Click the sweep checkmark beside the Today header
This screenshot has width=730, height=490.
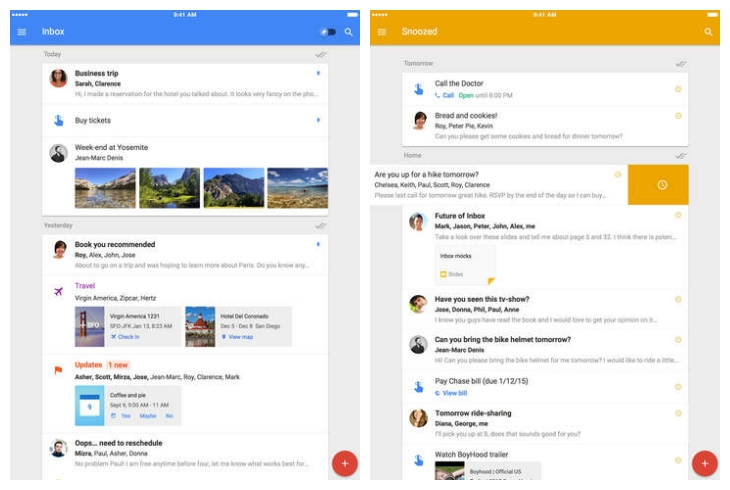[x=320, y=54]
